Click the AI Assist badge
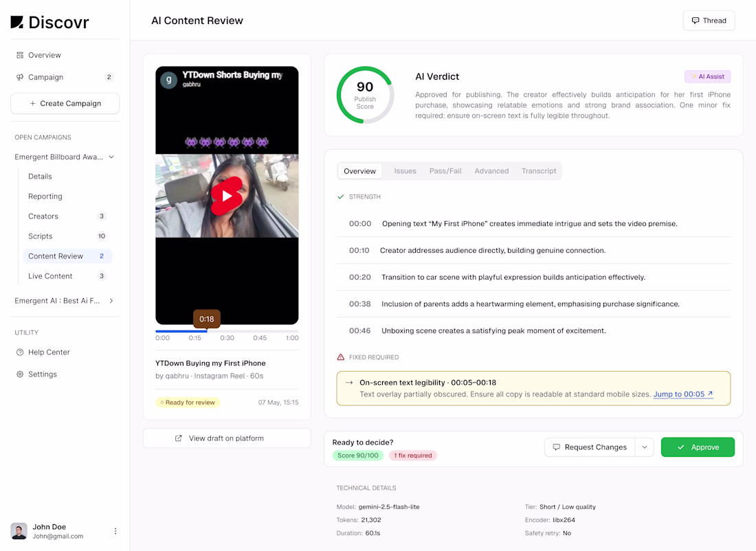This screenshot has width=756, height=551. [x=707, y=77]
